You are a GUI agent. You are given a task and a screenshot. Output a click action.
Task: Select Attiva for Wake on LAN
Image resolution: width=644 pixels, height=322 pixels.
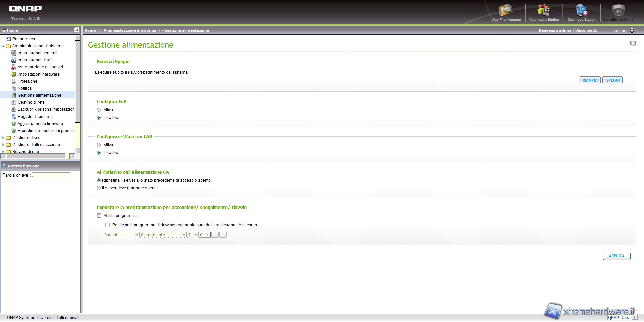point(99,145)
